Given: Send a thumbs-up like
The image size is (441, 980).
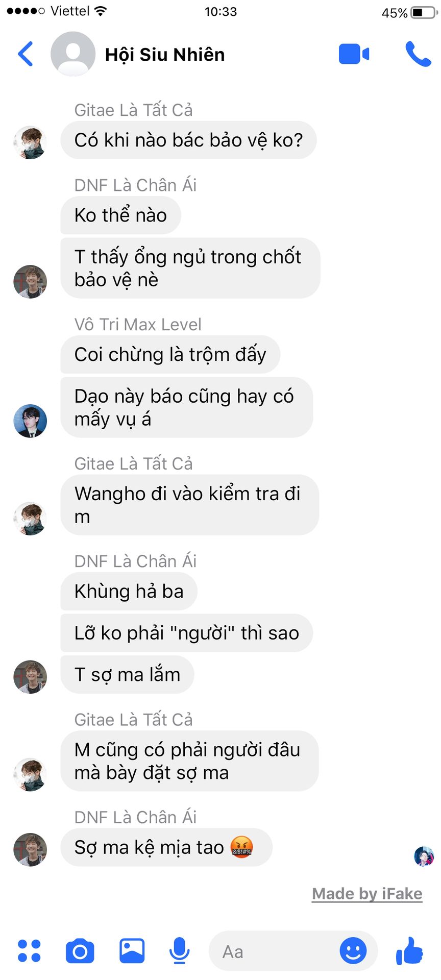Looking at the screenshot, I should pyautogui.click(x=409, y=950).
